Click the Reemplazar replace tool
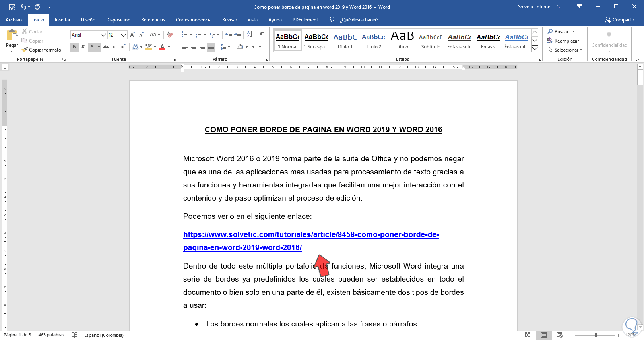 [563, 41]
